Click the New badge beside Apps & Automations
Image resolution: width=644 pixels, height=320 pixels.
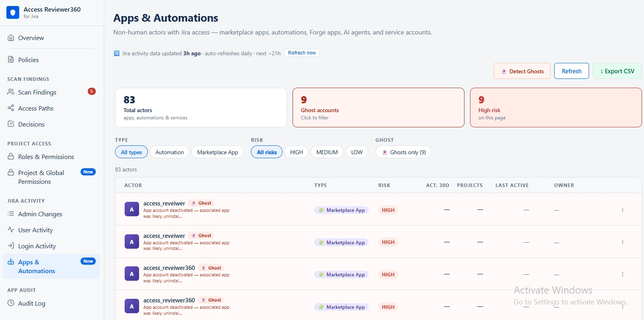coord(88,261)
